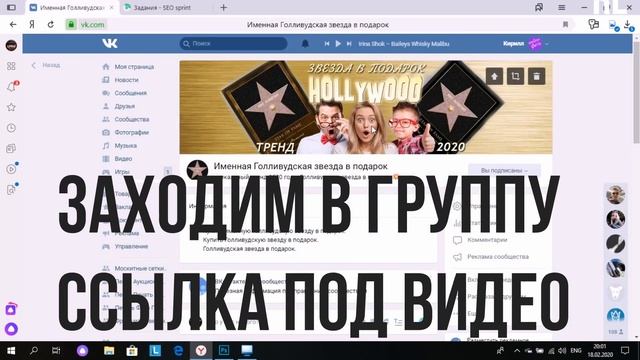Launch Alice assistant in browser sidebar
The width and height of the screenshot is (640, 360).
[11, 329]
